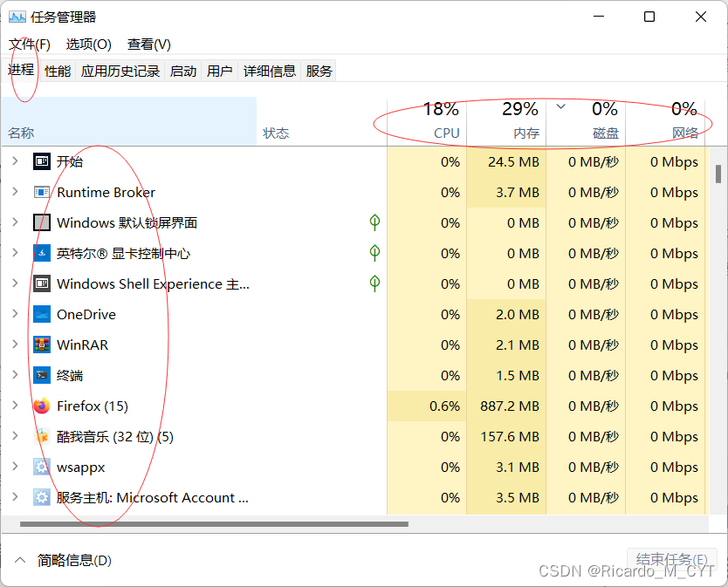This screenshot has width=728, height=587.
Task: Switch to the 用户 tab
Action: pos(220,71)
